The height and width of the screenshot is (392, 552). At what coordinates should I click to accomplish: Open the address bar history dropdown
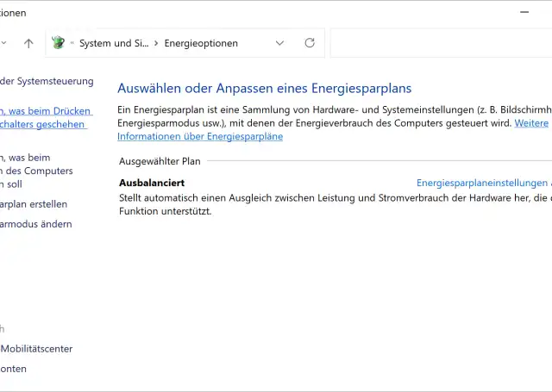point(279,43)
